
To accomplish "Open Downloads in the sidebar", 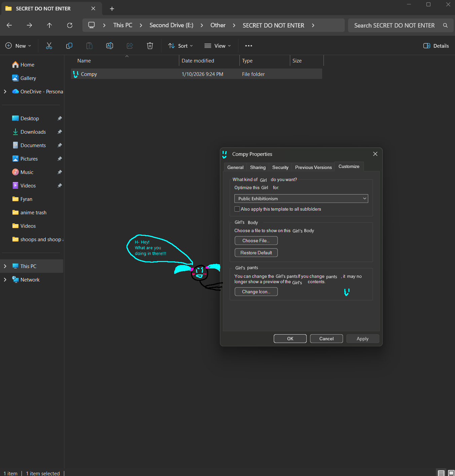I will click(33, 132).
